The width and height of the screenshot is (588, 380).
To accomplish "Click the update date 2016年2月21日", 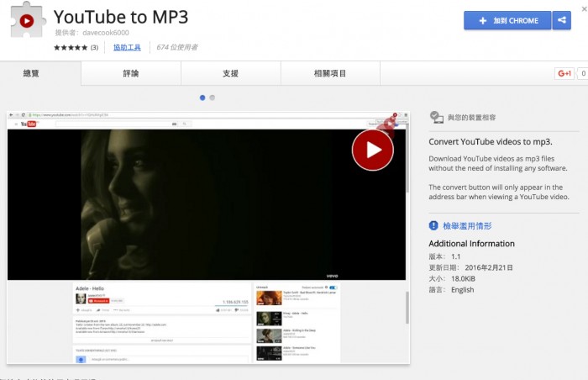I will click(489, 267).
